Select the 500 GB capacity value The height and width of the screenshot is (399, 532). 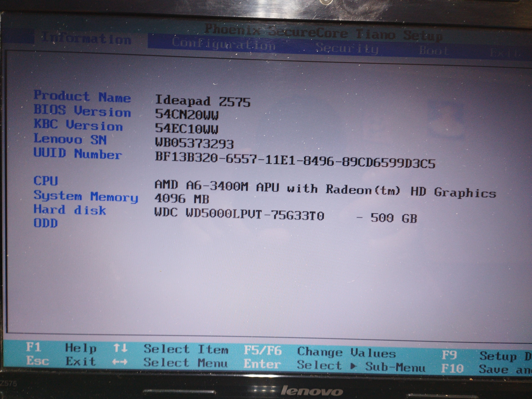click(x=394, y=218)
